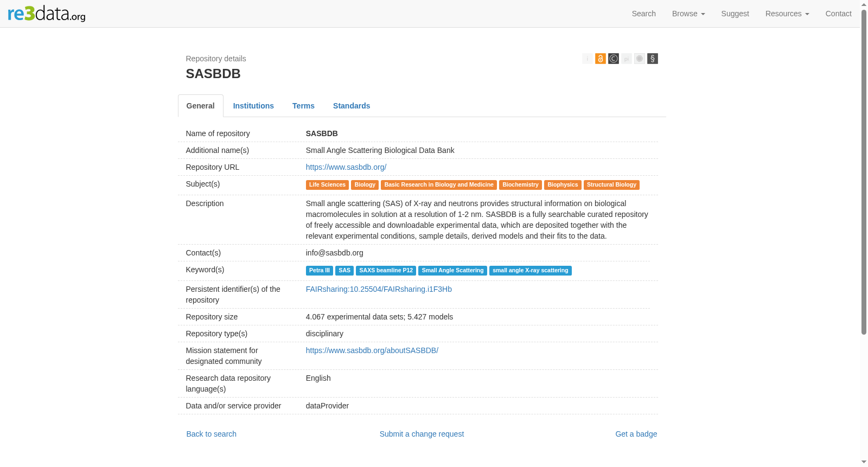Switch to the Terms tab

click(303, 106)
